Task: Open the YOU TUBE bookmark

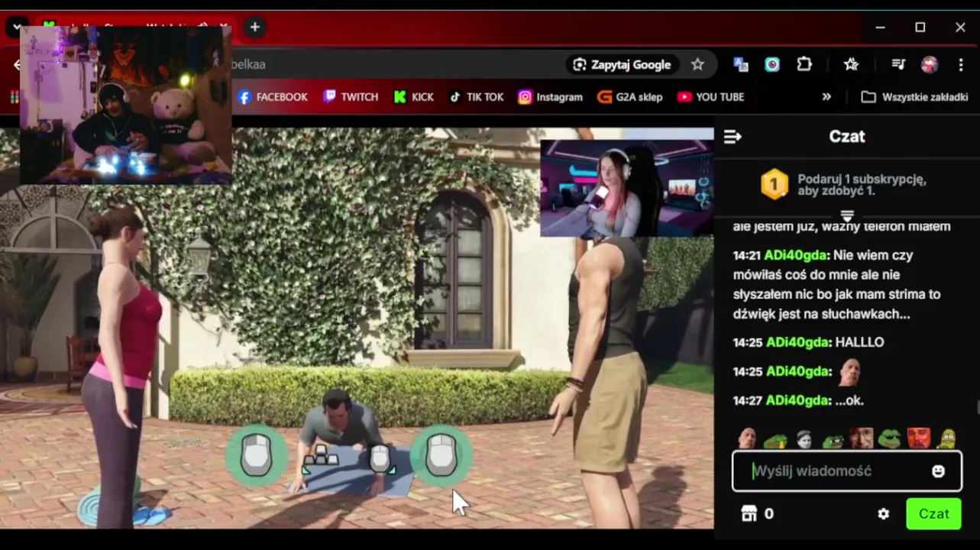Action: (x=710, y=97)
